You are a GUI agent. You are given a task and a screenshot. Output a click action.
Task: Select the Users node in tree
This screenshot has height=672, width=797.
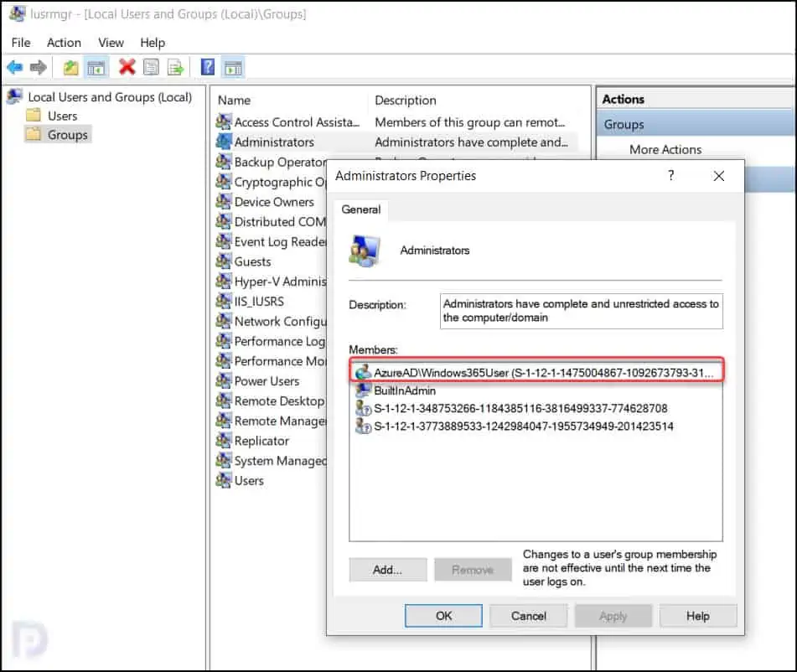(63, 116)
